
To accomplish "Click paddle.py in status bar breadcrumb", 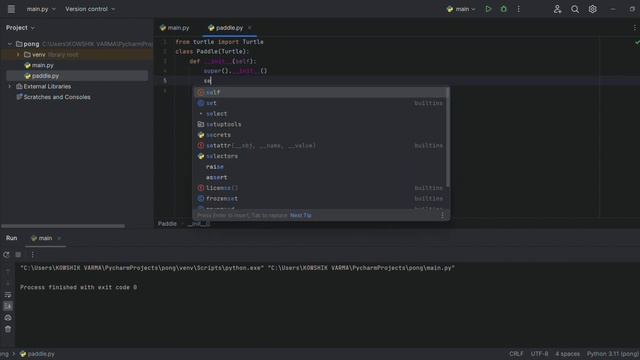I will (x=37, y=354).
